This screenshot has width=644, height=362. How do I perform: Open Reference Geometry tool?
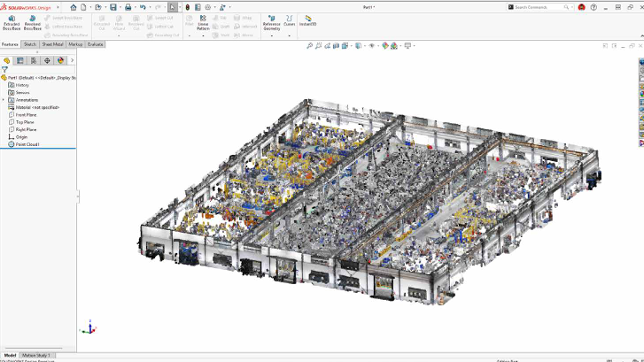tap(271, 23)
